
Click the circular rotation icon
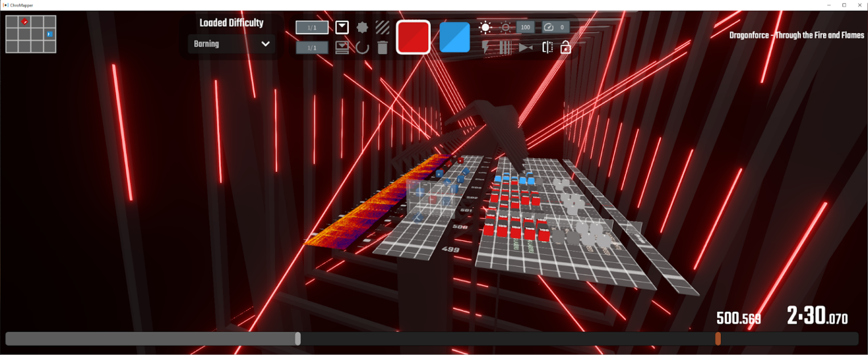pyautogui.click(x=362, y=47)
